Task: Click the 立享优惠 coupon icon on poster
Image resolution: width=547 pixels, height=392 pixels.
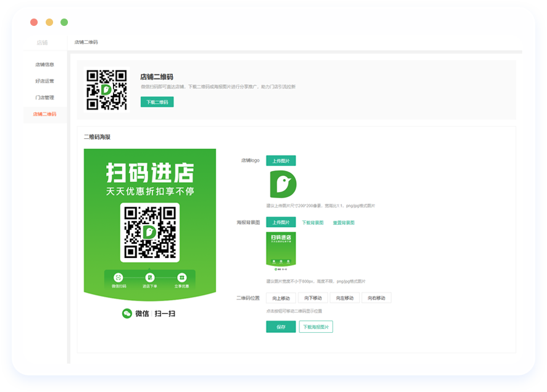Action: 182,278
